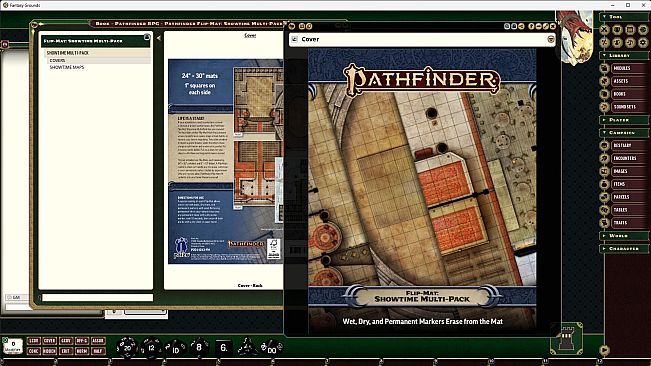Toggle the CRIT modifier button
This screenshot has height=366, width=651.
coord(66,351)
